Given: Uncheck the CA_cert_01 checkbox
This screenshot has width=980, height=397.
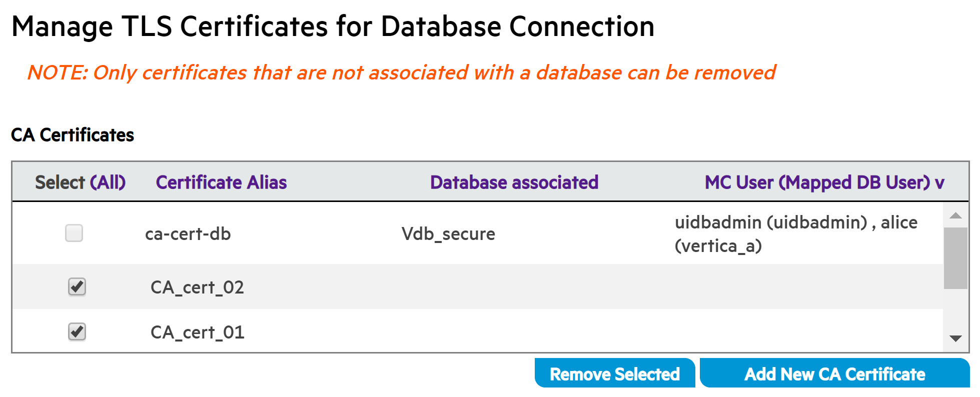Looking at the screenshot, I should click(x=77, y=331).
